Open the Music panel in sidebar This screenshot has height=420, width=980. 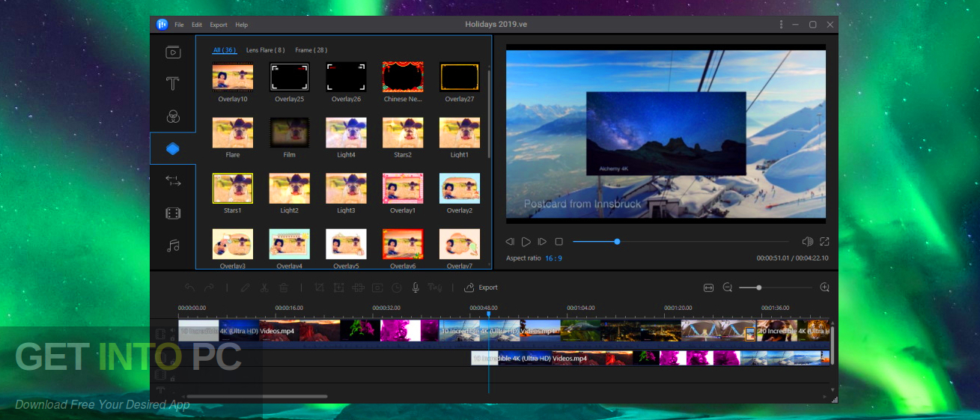[x=173, y=246]
